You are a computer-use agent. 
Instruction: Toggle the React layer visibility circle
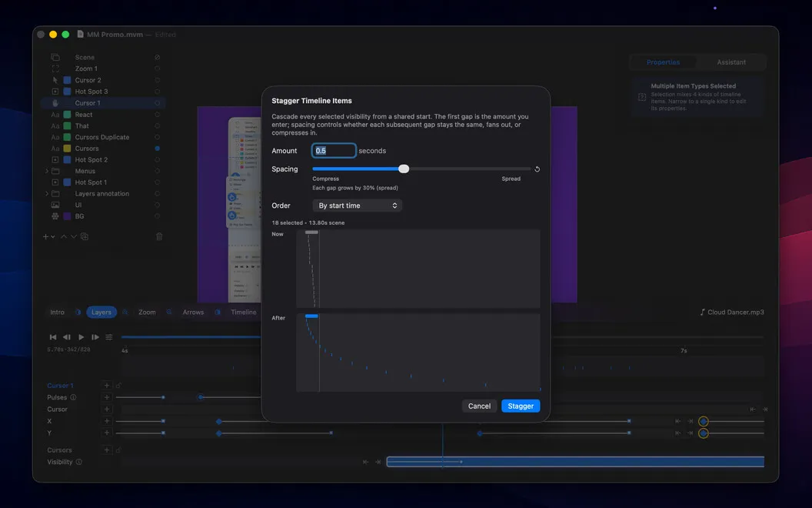(158, 115)
